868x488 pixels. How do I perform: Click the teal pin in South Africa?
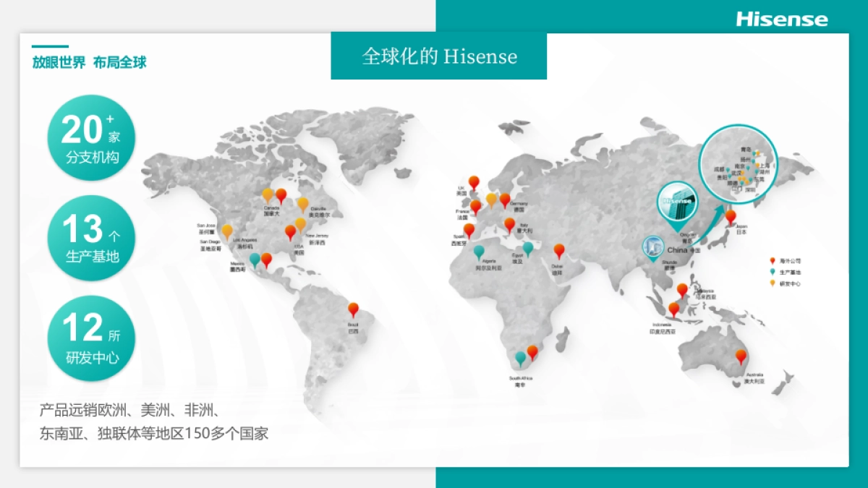pyautogui.click(x=519, y=357)
